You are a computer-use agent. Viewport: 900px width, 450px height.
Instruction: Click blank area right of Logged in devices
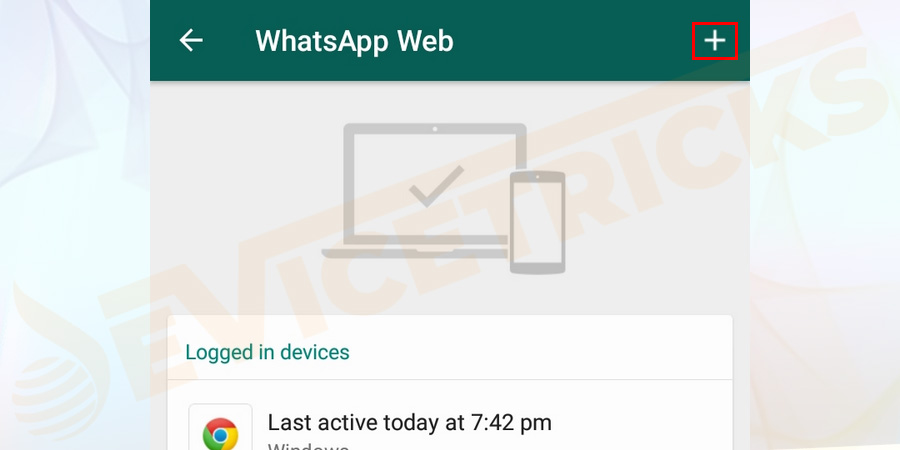(x=540, y=352)
